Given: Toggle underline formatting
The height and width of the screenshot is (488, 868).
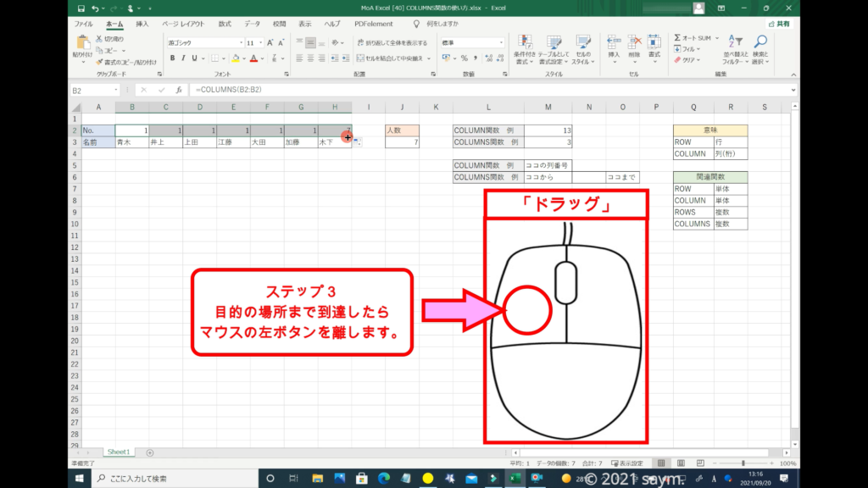Looking at the screenshot, I should click(x=196, y=58).
